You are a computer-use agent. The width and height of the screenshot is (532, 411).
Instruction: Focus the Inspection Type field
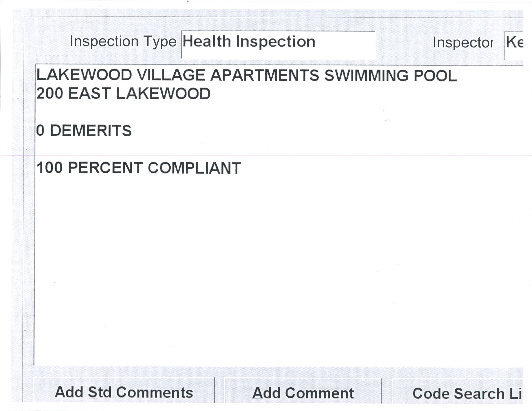pos(278,45)
